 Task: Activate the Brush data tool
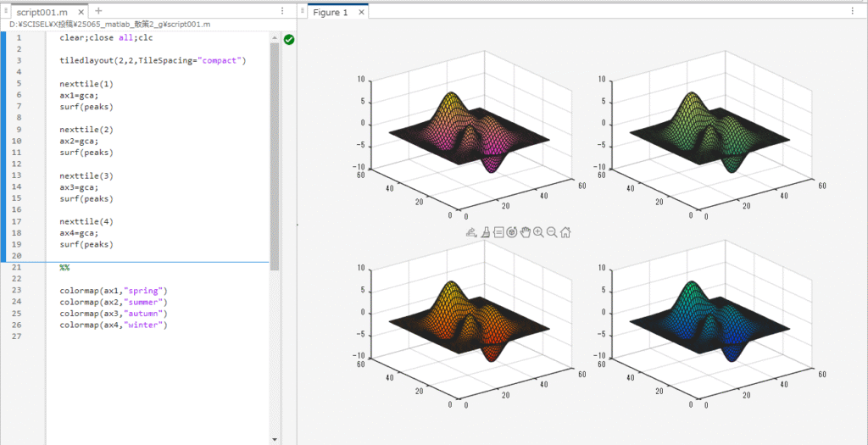pyautogui.click(x=485, y=232)
